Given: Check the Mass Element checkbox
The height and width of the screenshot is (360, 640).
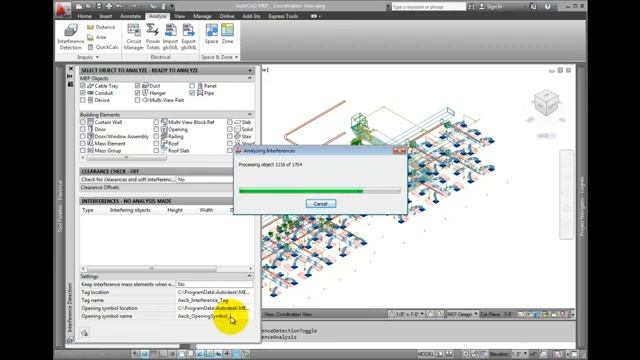Looking at the screenshot, I should click(83, 144).
